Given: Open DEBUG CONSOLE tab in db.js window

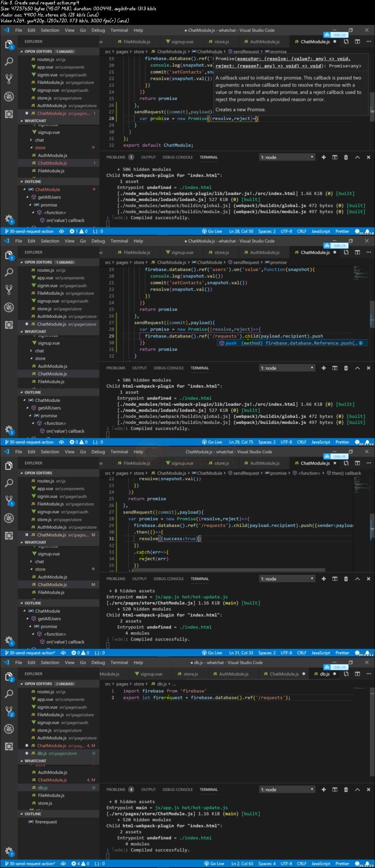Looking at the screenshot, I should coord(178,790).
